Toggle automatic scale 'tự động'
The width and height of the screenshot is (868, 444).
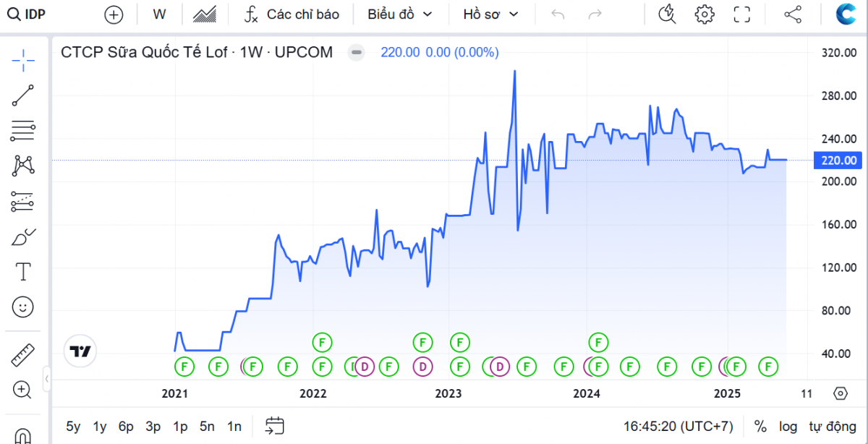click(830, 426)
